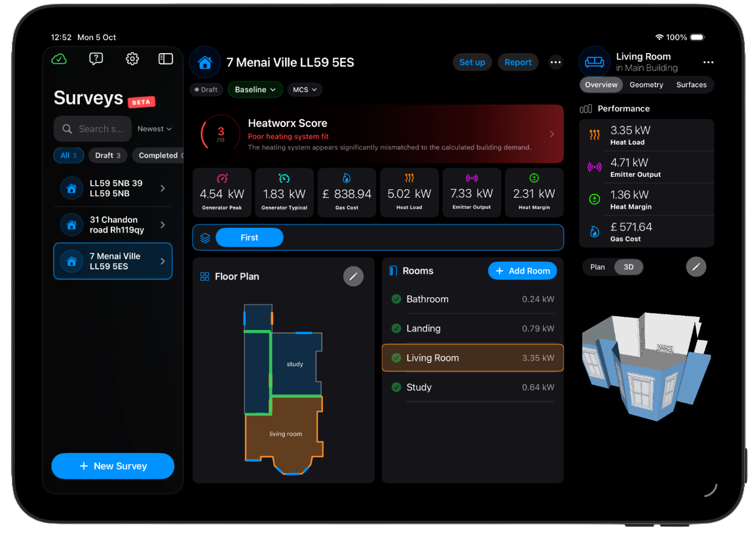Open the help question bubble icon
The height and width of the screenshot is (533, 756).
[x=96, y=59]
